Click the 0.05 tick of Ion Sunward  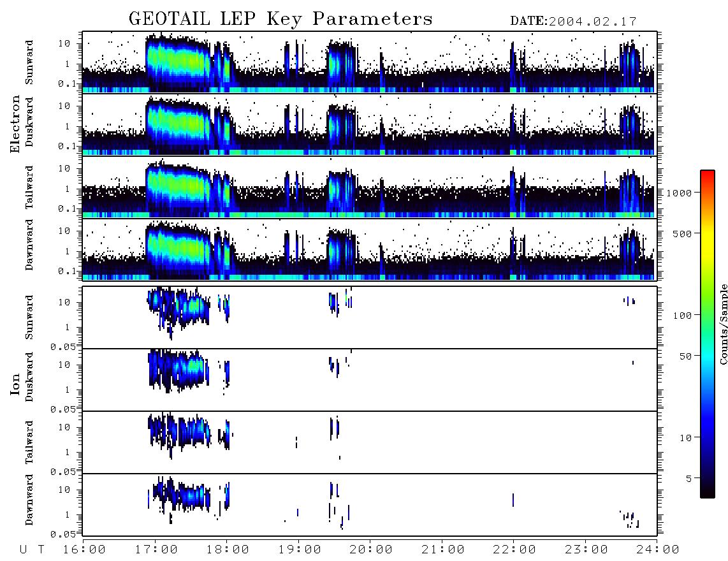pos(63,346)
